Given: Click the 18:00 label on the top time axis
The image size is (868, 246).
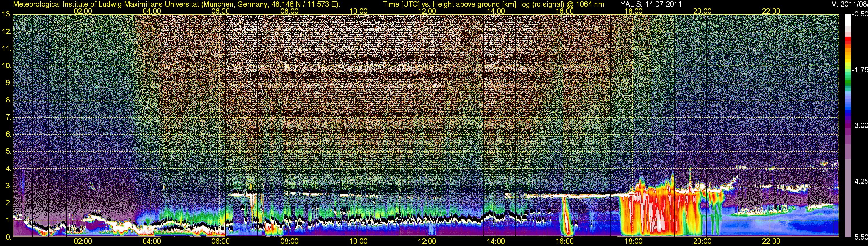Looking at the screenshot, I should (x=633, y=11).
